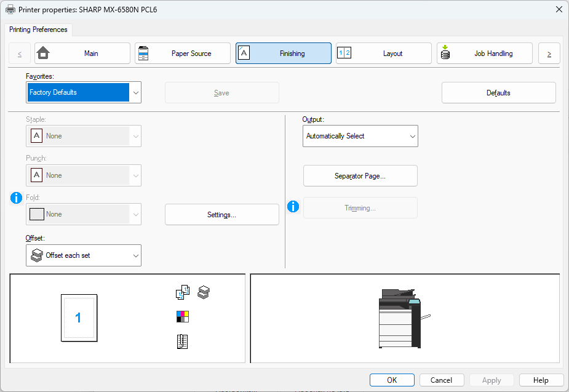Click the Separator Page button
This screenshot has width=569, height=392.
tap(360, 176)
